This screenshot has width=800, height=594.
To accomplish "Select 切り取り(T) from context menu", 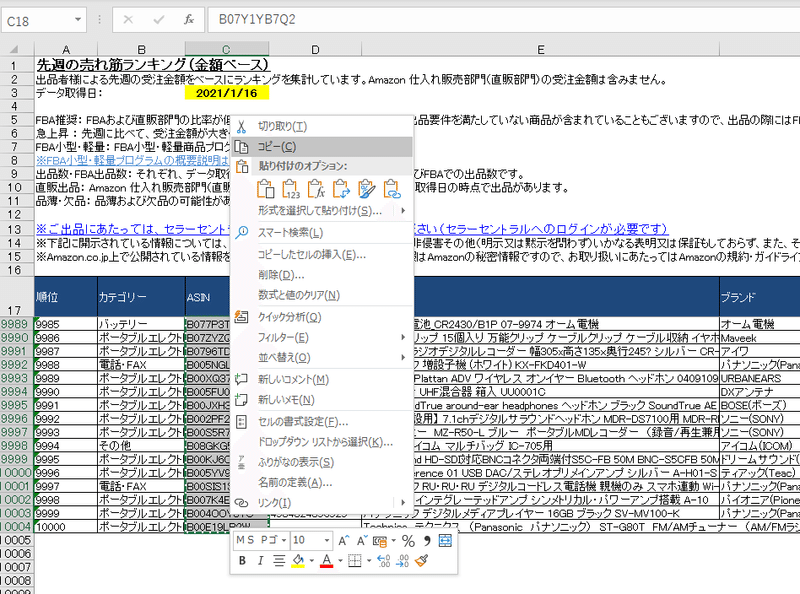I will point(322,127).
